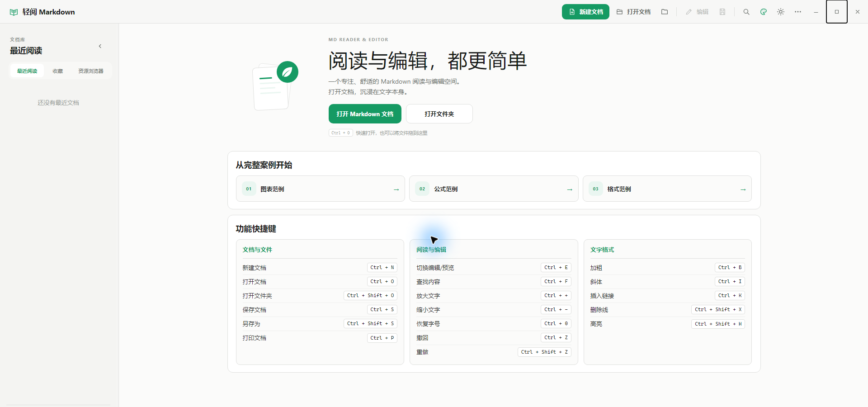868x407 pixels.
Task: Click the floppy-disk save icon in the toolbar
Action: click(722, 12)
